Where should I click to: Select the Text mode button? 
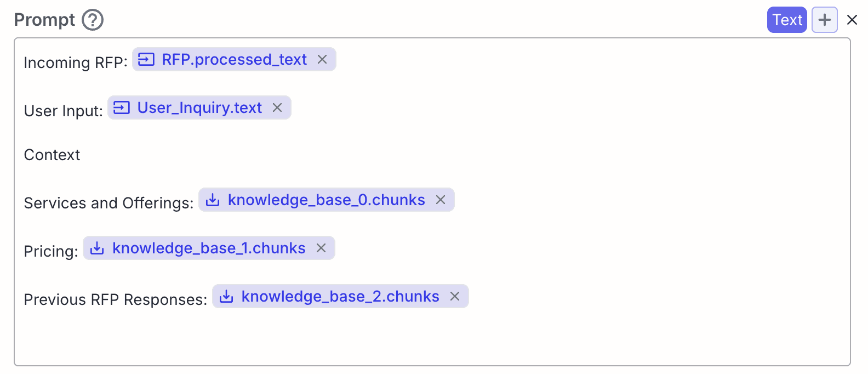point(787,20)
